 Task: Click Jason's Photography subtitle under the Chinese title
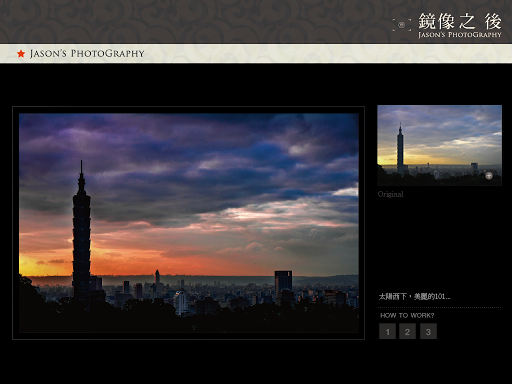pyautogui.click(x=460, y=35)
